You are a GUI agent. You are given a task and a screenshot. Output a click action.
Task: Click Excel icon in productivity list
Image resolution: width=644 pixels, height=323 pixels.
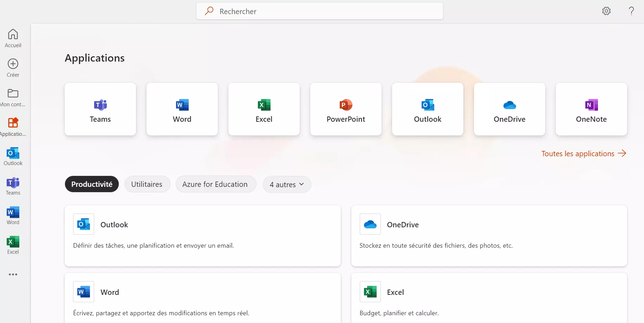pyautogui.click(x=370, y=292)
